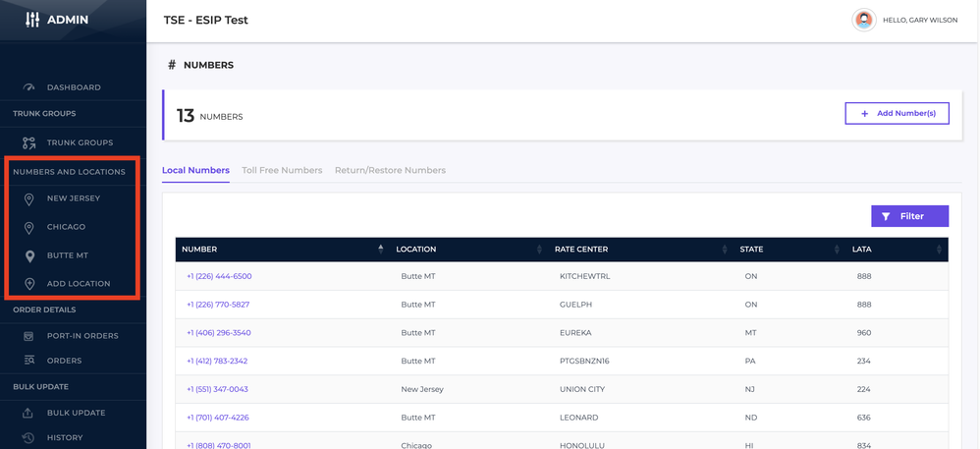Choose Add Location in sidebar
The height and width of the screenshot is (449, 980).
[x=79, y=284]
